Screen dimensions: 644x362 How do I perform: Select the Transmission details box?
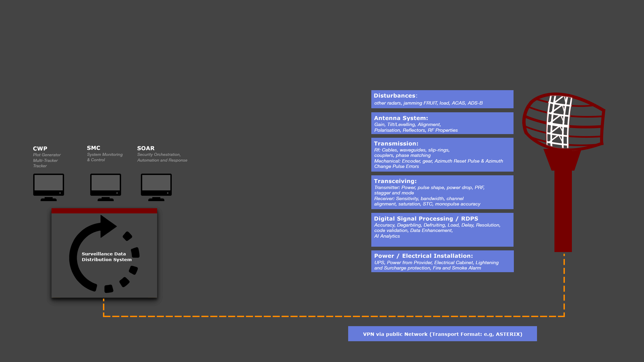click(x=442, y=155)
